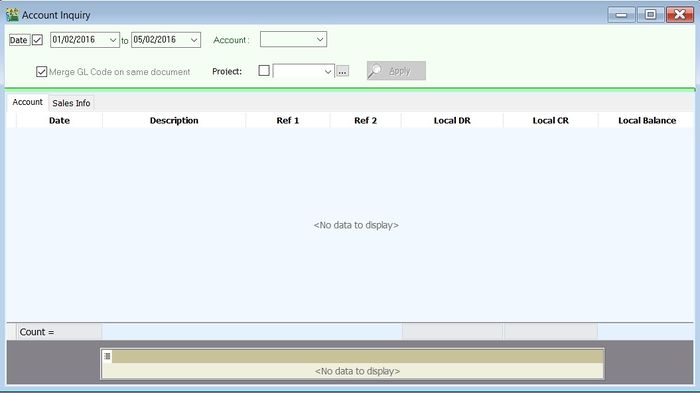Sort by the Local DR column header

pos(452,120)
